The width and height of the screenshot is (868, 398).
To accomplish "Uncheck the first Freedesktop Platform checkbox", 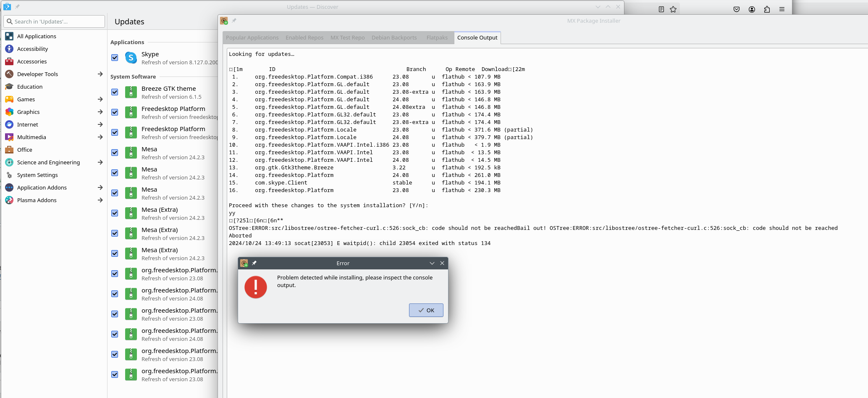I will coord(115,112).
